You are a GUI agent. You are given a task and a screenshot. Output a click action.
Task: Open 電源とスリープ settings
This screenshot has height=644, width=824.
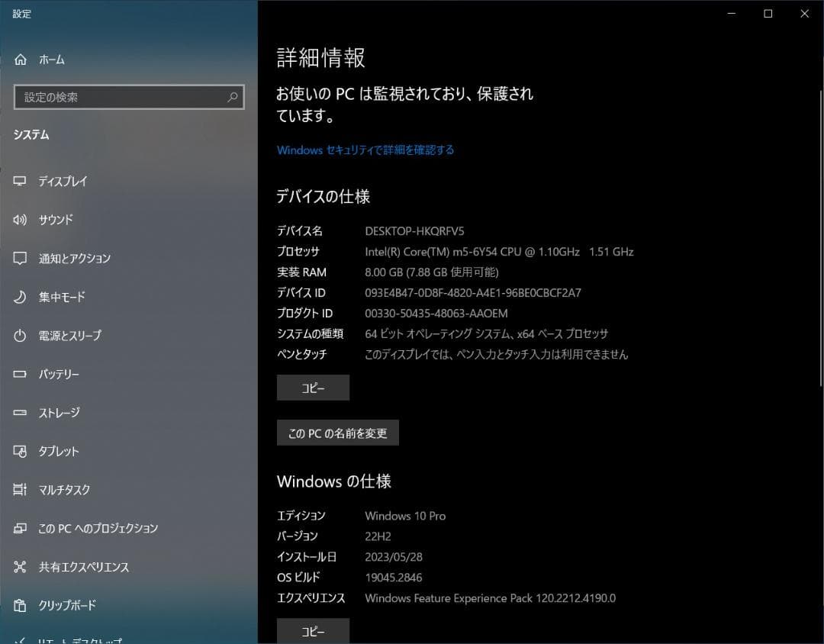pyautogui.click(x=70, y=336)
